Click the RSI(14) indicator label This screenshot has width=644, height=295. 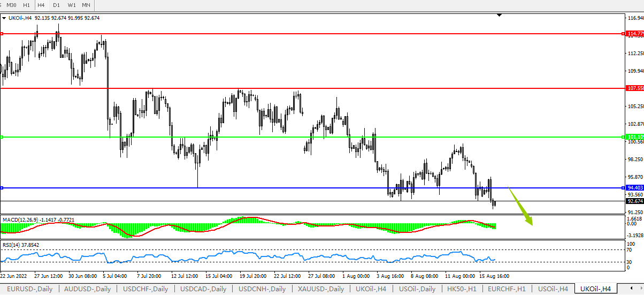pos(10,245)
